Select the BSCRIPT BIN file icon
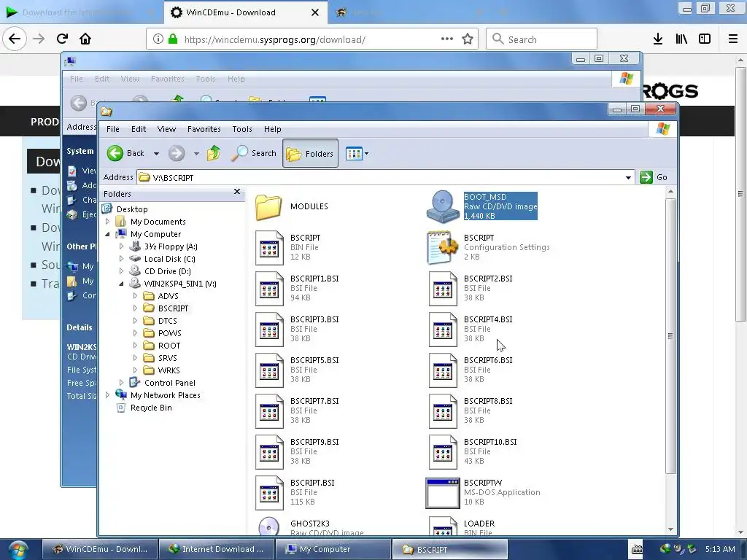 pos(269,248)
